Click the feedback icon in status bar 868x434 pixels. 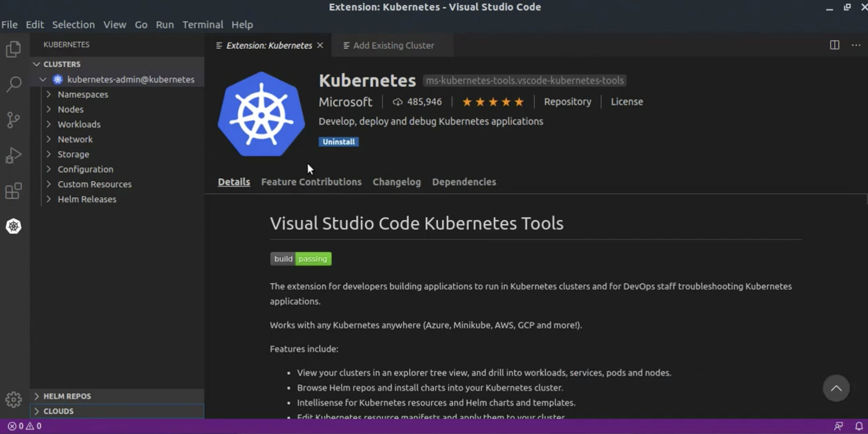point(839,426)
